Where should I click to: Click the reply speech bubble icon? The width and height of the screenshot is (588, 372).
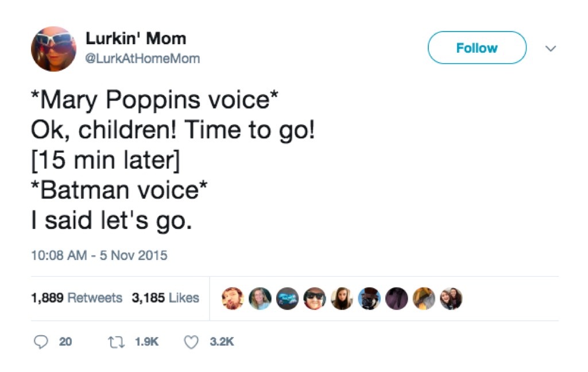40,342
